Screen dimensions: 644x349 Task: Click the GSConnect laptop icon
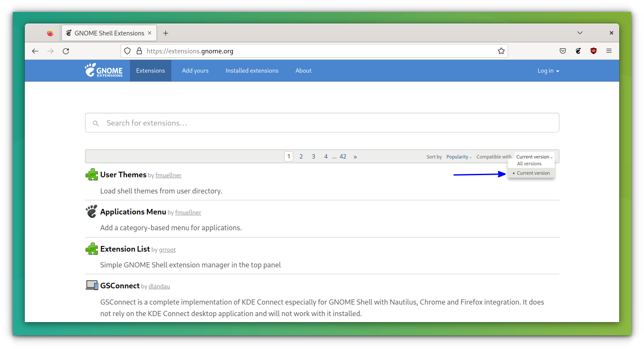tap(91, 285)
